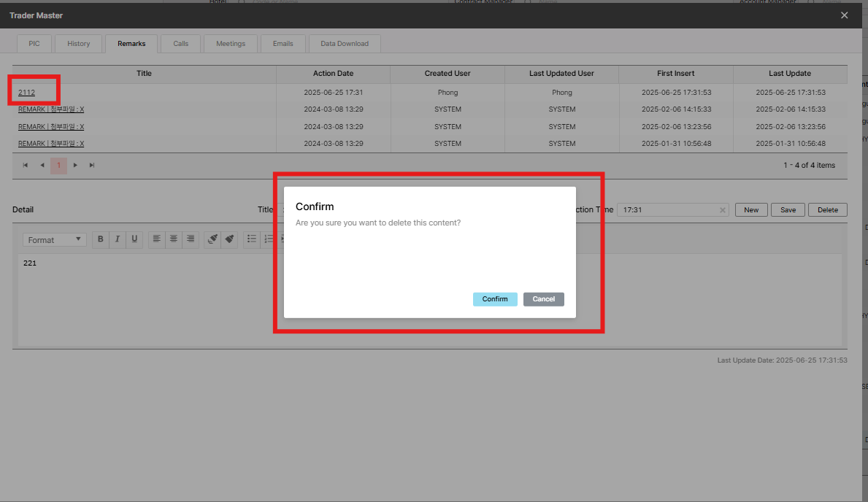Clear the Action Time field with the X icon
This screenshot has width=868, height=502.
(723, 209)
